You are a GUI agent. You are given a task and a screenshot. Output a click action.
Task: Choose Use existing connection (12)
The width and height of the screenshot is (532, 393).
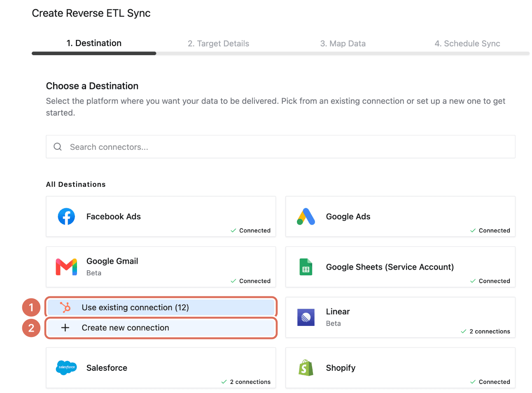(x=161, y=307)
